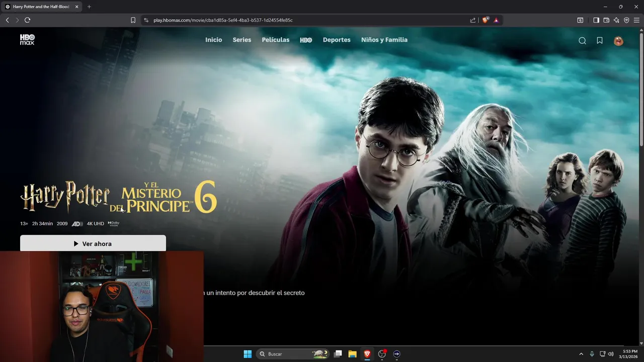Screen dimensions: 644x362
Task: Open the Windows Start menu
Action: pyautogui.click(x=248, y=354)
